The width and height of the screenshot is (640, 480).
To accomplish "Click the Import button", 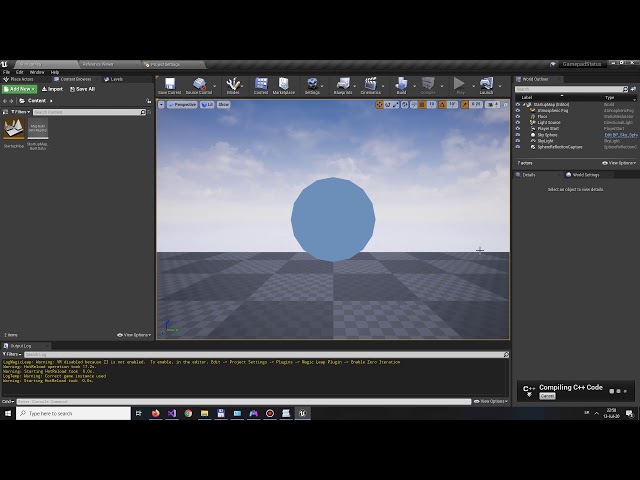I will coord(52,89).
